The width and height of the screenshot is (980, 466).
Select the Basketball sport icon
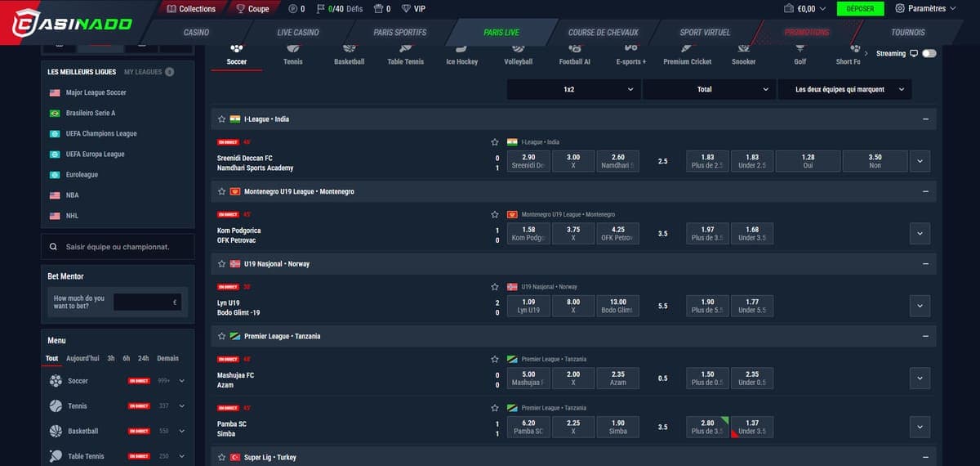click(x=349, y=50)
